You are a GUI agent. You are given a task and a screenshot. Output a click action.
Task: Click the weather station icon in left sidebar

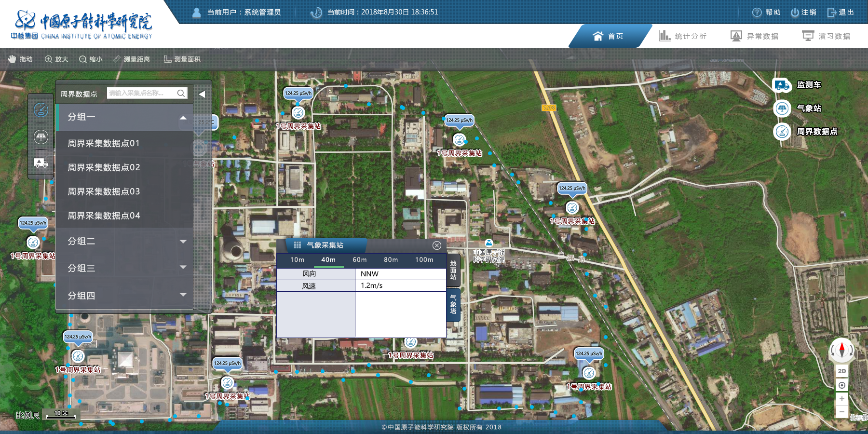point(41,137)
